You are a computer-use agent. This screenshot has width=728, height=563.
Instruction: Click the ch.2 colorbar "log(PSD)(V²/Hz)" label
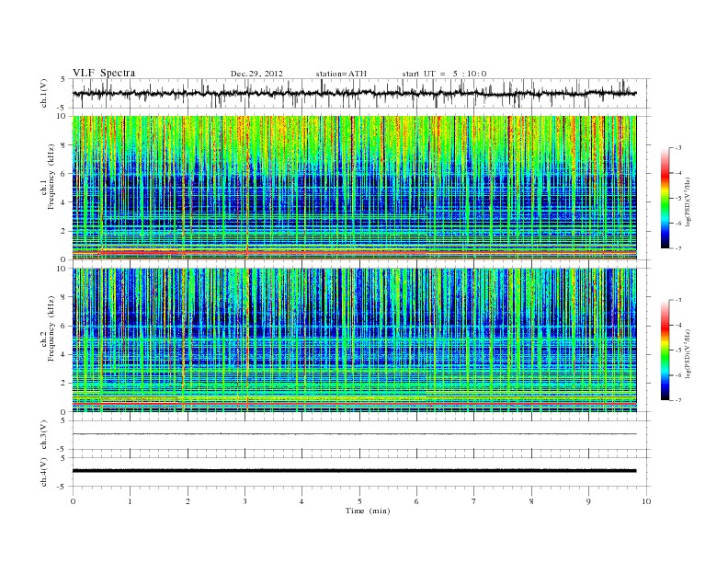(x=688, y=353)
